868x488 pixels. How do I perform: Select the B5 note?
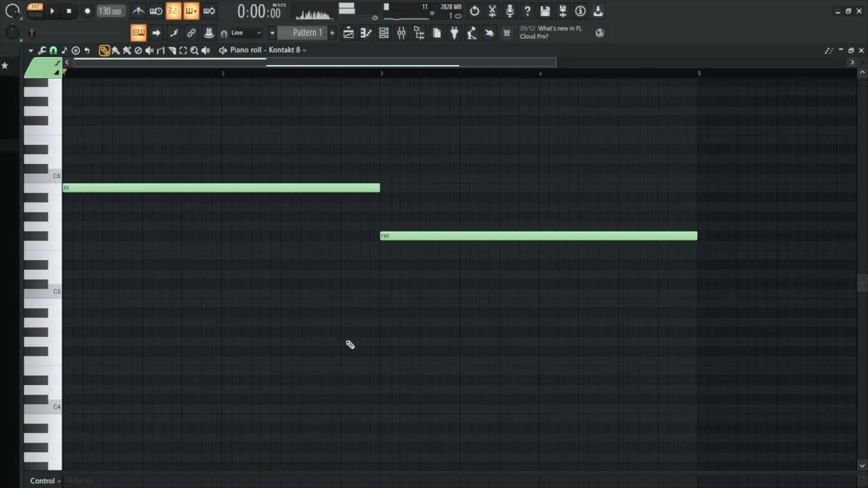221,188
